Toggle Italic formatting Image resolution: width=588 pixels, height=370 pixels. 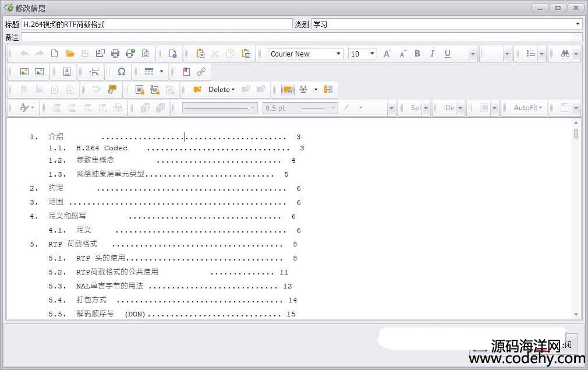pyautogui.click(x=432, y=54)
